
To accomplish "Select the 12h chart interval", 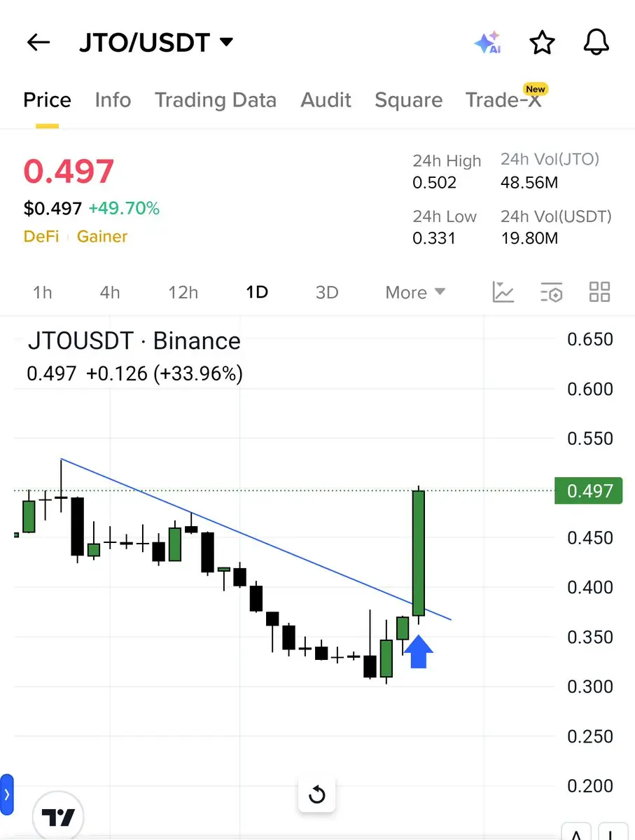I will [x=183, y=293].
